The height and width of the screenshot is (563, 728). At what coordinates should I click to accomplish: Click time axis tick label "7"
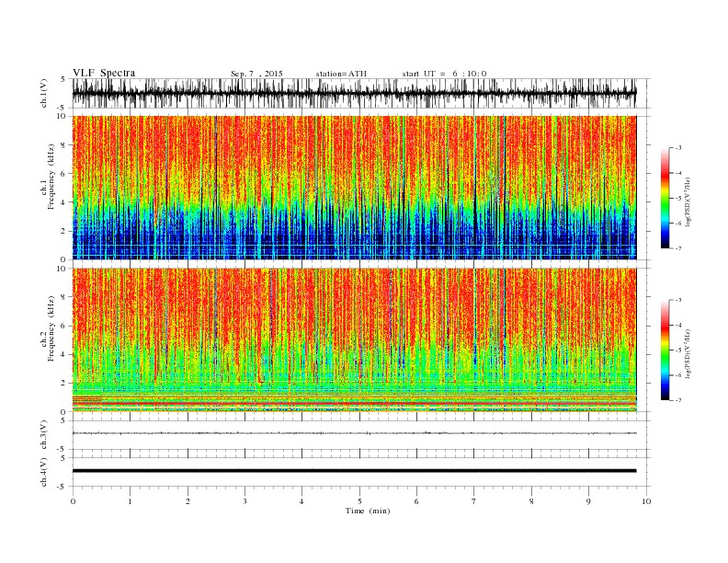473,501
